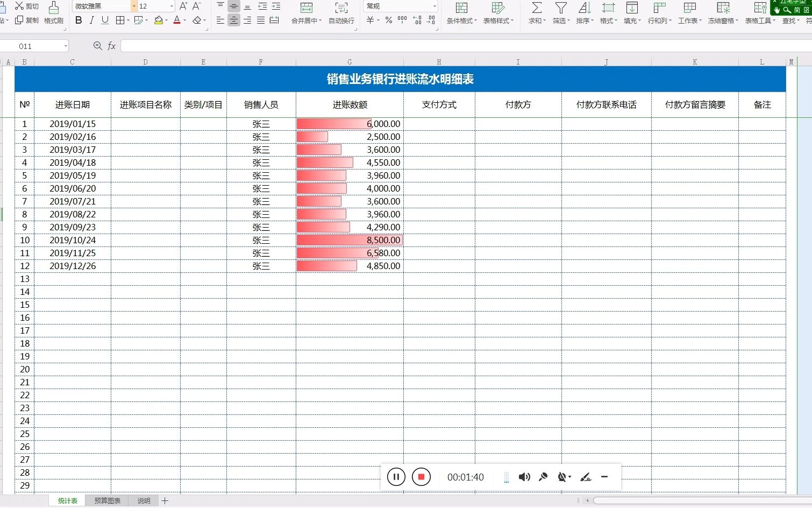Toggle bottom vertical alignment
This screenshot has width=812, height=508.
247,6
